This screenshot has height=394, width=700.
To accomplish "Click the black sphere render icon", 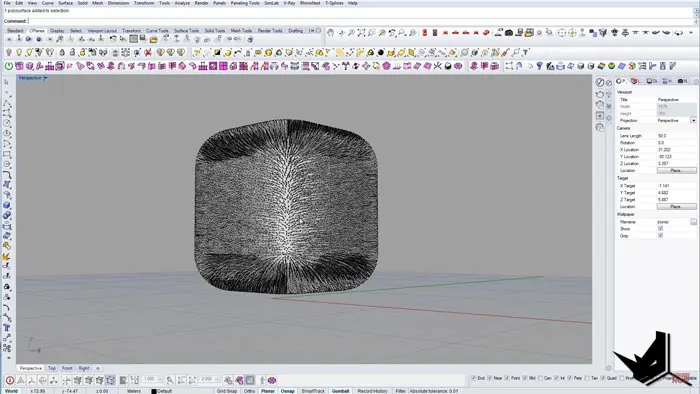I will [381, 53].
